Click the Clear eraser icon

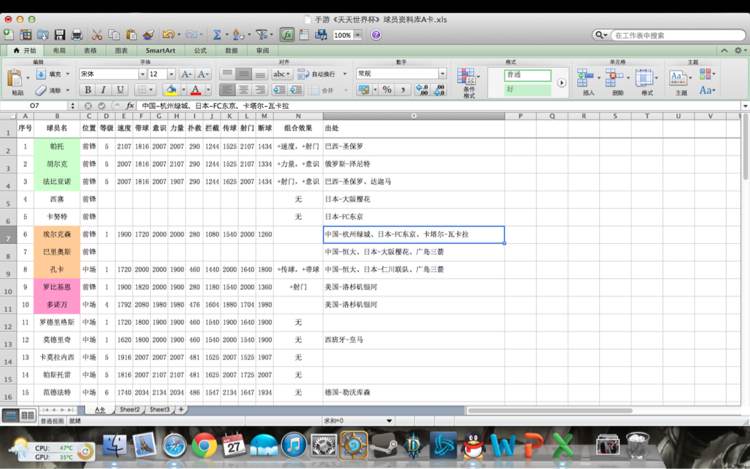click(41, 90)
